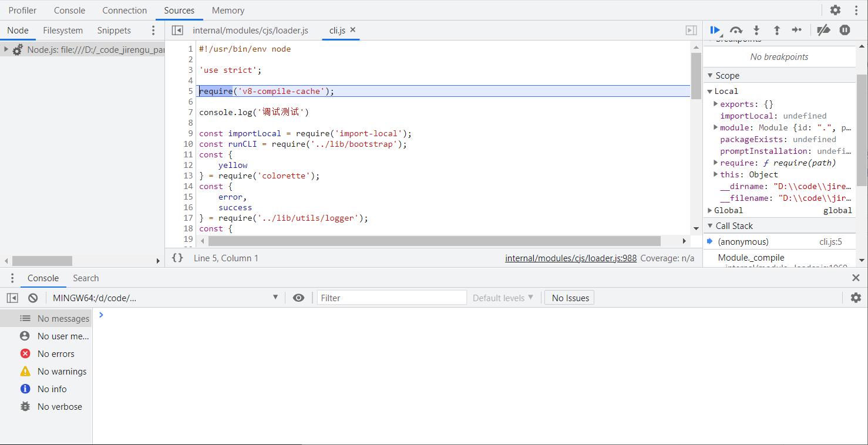
Task: Focus the console Filter field
Action: tap(392, 298)
